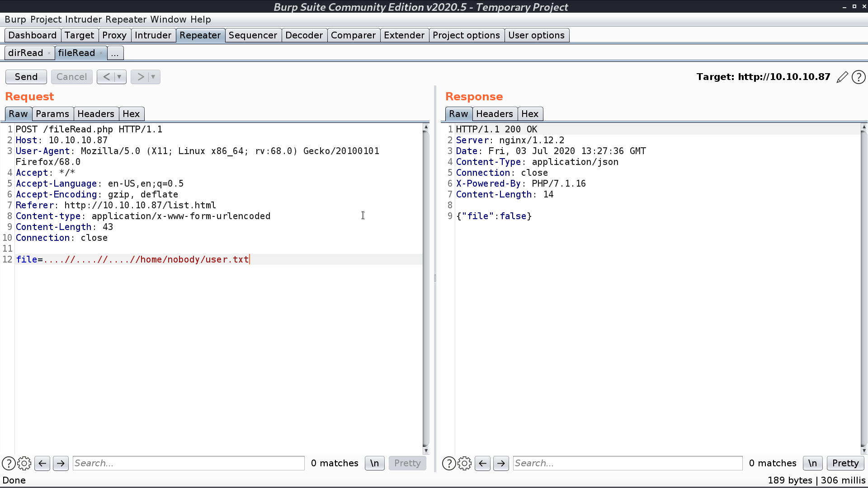Viewport: 868px width, 488px height.
Task: Open the Intruder menu
Action: click(x=83, y=19)
